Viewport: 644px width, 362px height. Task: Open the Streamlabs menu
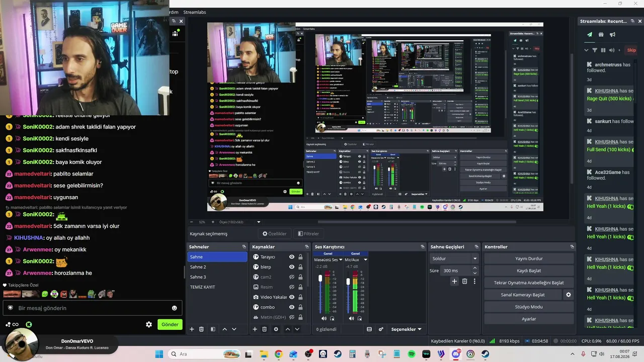(x=195, y=12)
